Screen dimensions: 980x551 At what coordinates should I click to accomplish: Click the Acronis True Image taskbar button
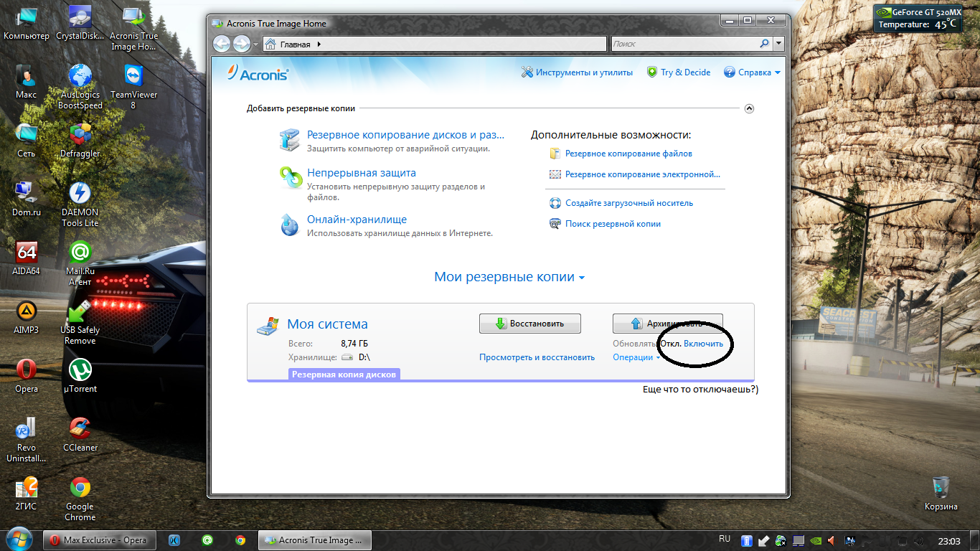(315, 540)
